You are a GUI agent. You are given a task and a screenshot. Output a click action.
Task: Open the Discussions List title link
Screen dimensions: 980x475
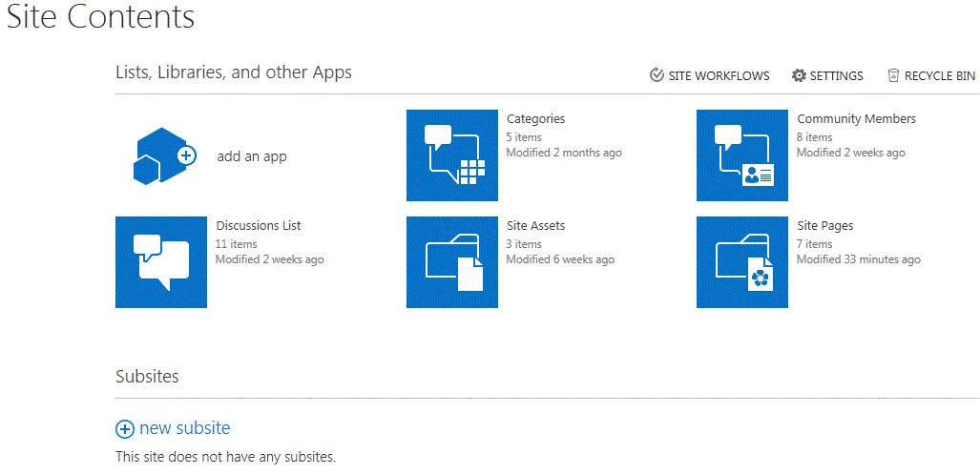(258, 226)
